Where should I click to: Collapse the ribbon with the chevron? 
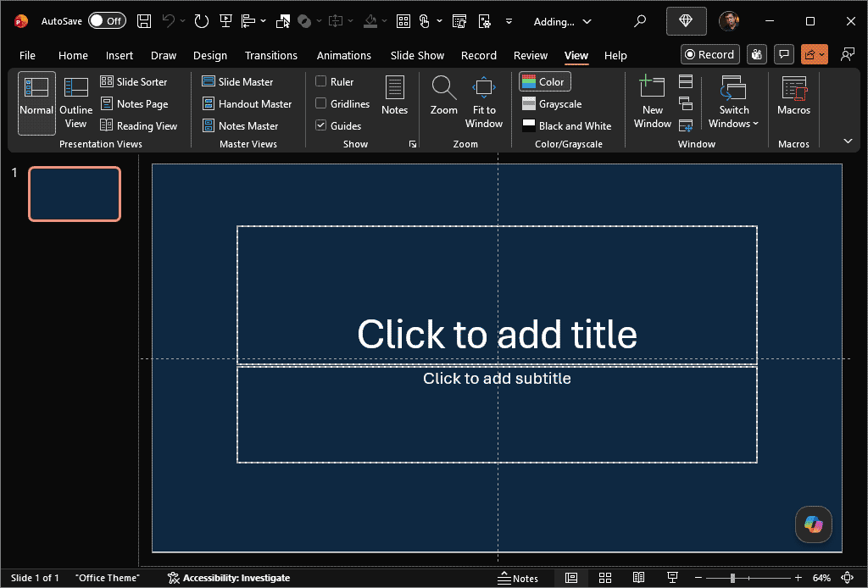848,141
